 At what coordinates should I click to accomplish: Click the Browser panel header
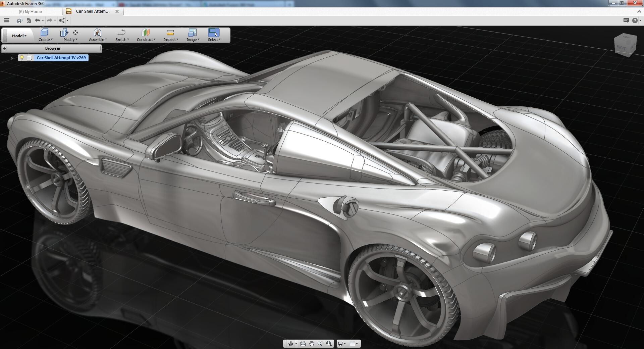pos(51,48)
